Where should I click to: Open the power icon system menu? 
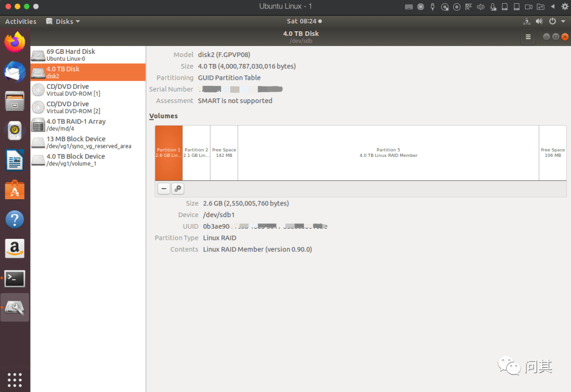click(x=552, y=21)
